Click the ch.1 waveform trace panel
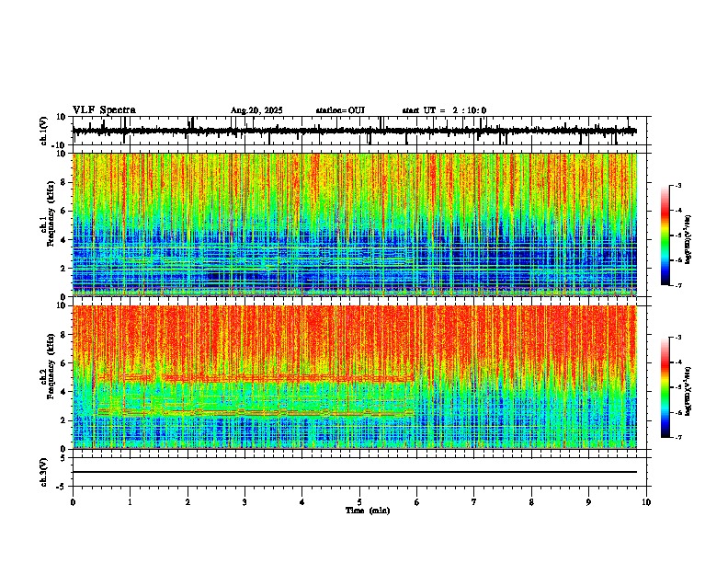This screenshot has height=563, width=728. click(359, 131)
